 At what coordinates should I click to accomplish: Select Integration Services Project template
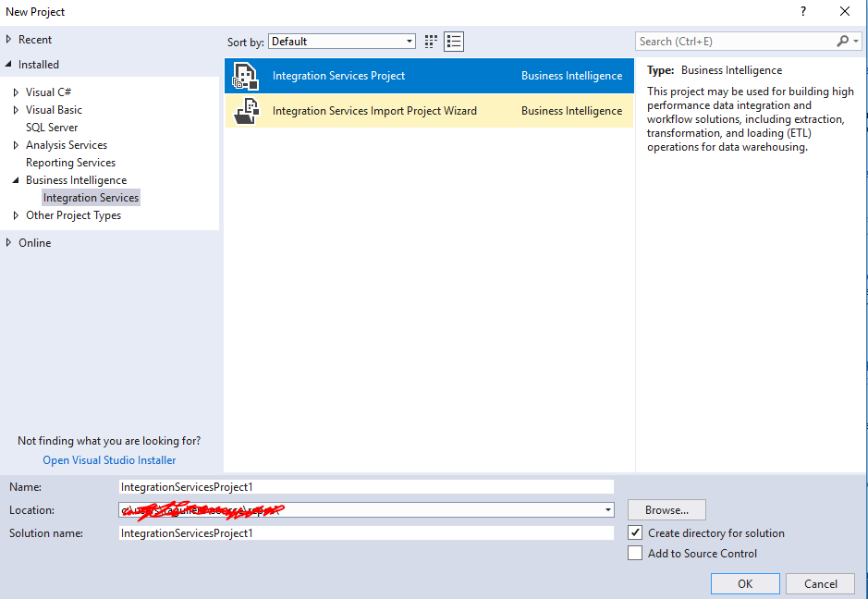[x=429, y=76]
